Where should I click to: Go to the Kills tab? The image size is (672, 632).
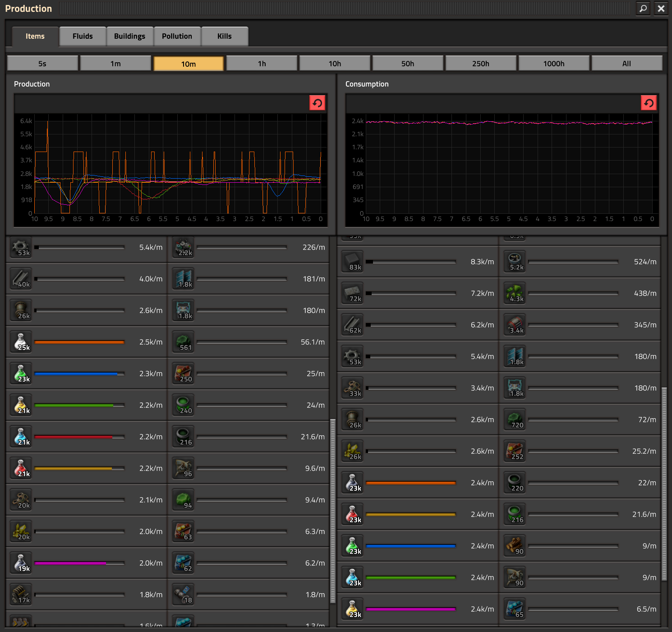coord(224,36)
